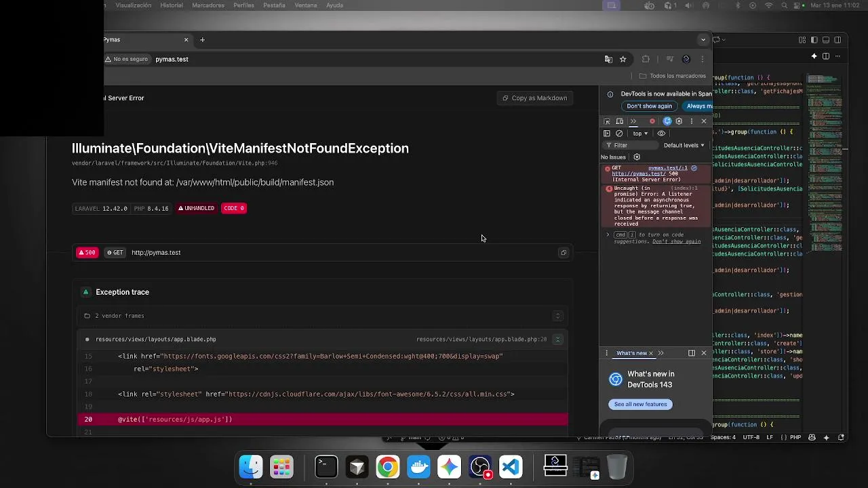Open the Chrome three-dot menu
Viewport: 868px width, 488px height.
tap(702, 59)
